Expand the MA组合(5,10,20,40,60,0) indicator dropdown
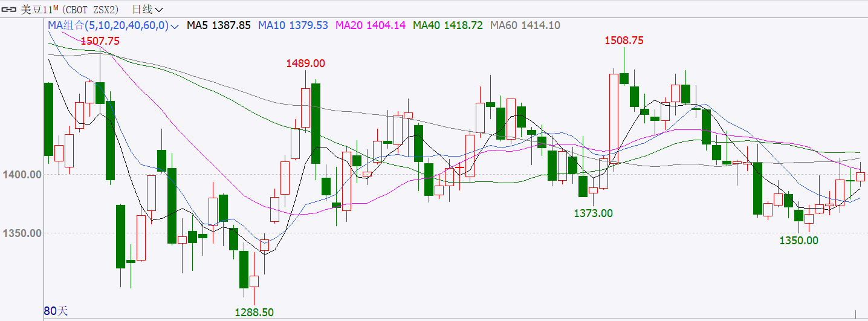This screenshot has height=321, width=868. tap(114, 25)
